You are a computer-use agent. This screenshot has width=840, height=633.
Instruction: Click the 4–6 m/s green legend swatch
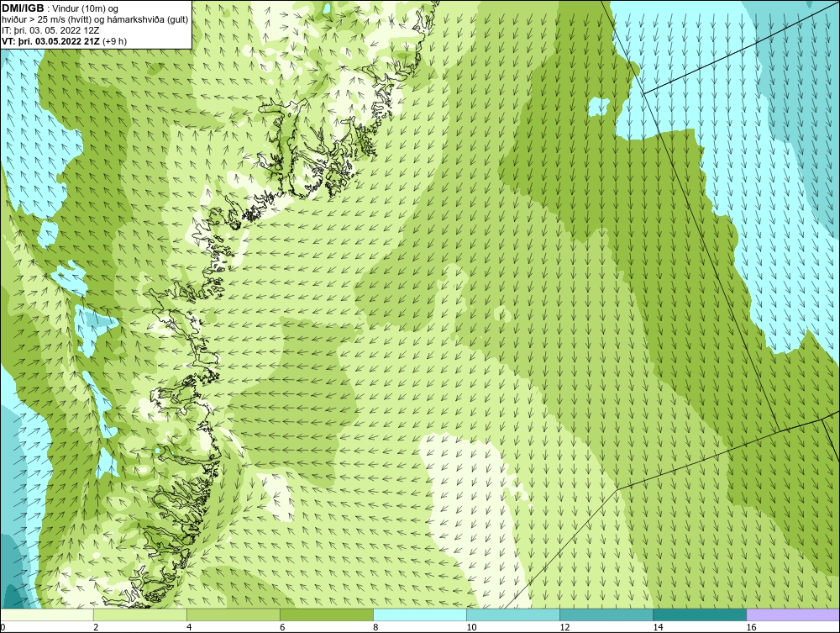coord(234,615)
